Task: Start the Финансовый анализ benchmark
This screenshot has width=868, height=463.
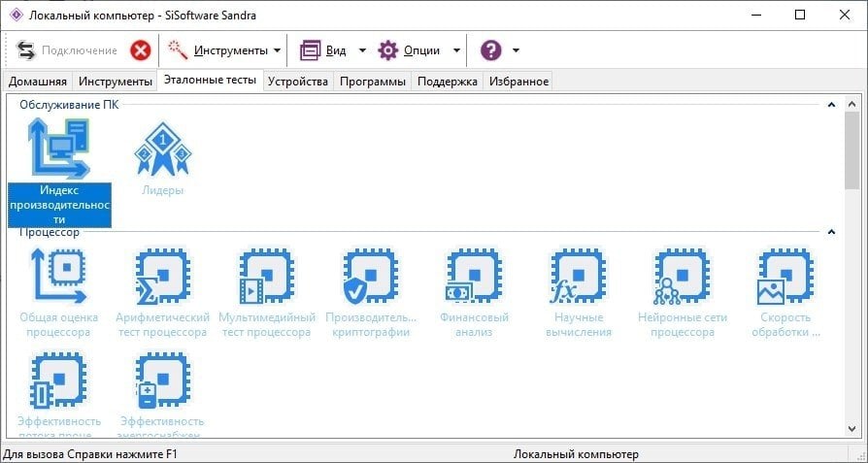Action: (x=474, y=293)
